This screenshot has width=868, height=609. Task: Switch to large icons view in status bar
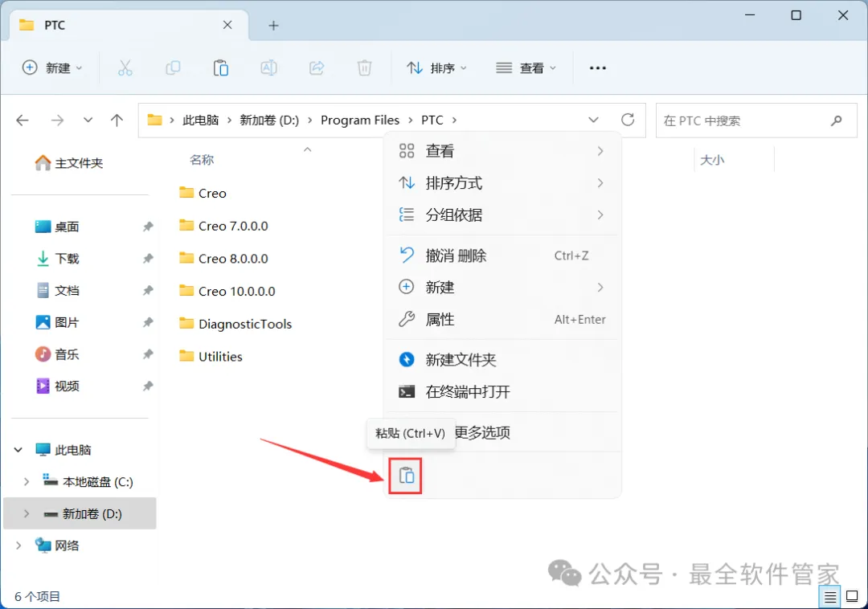(x=853, y=596)
